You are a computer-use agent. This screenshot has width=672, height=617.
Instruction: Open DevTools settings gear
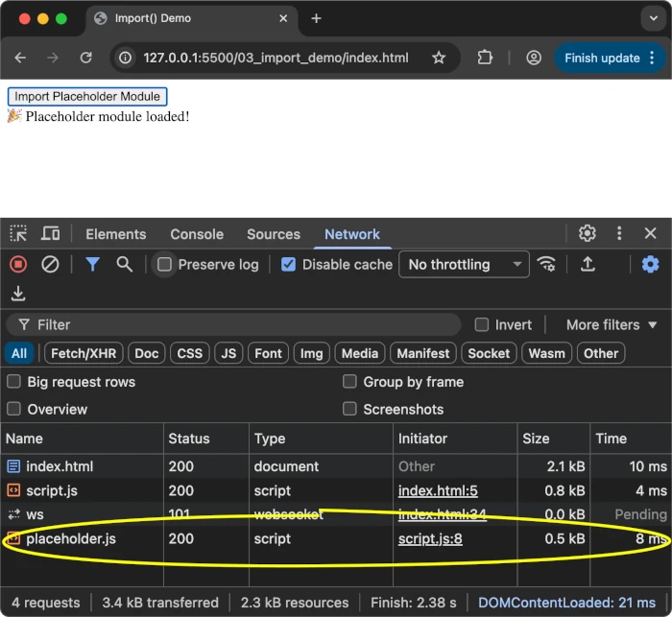point(588,233)
